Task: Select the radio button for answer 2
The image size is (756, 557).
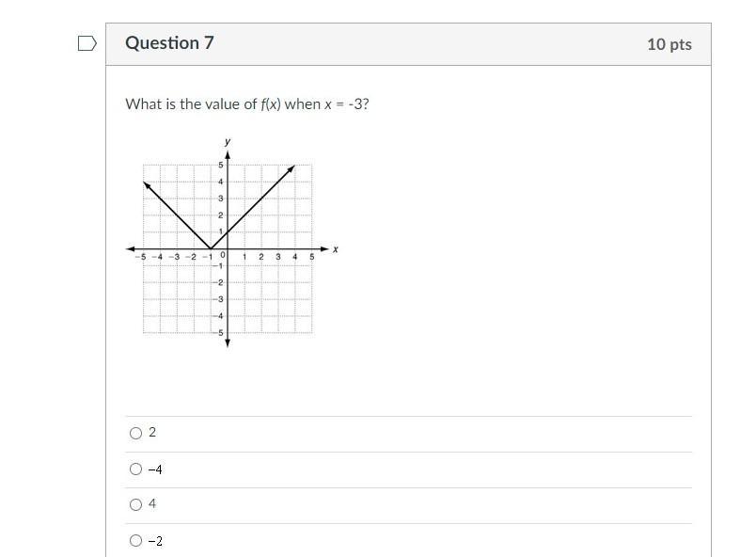Action: click(x=136, y=434)
